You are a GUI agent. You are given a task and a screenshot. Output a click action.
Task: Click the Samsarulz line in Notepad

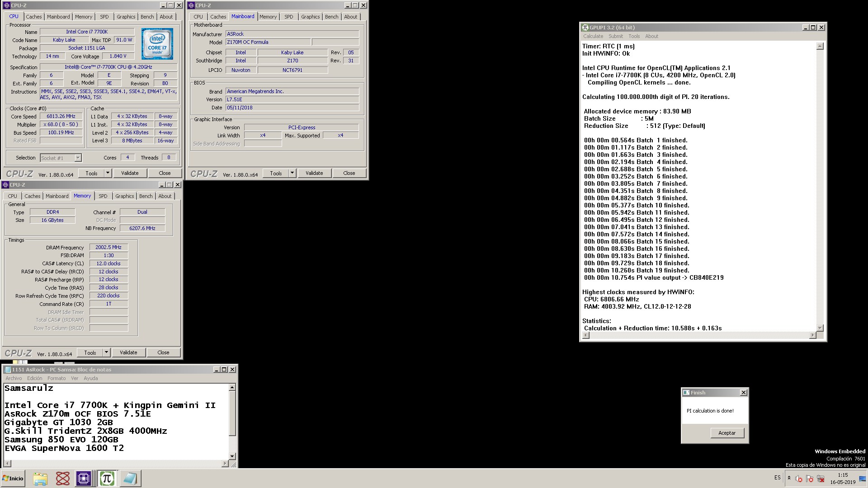click(29, 388)
